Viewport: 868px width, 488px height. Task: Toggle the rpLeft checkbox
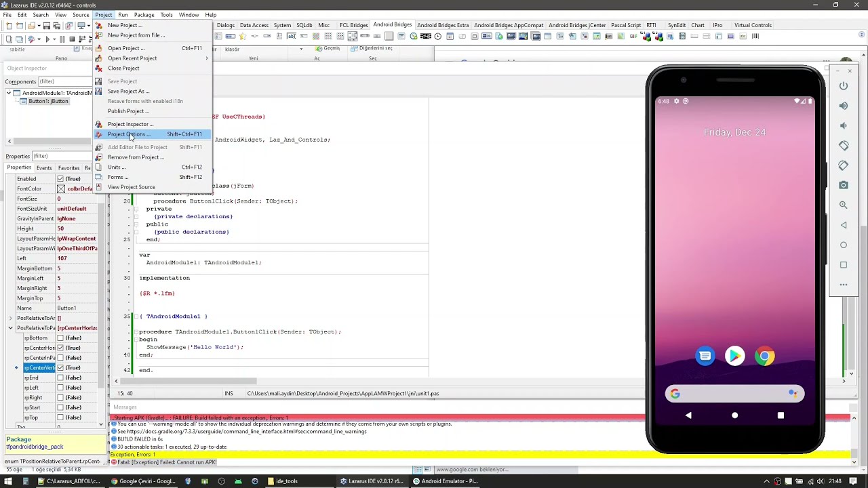60,388
